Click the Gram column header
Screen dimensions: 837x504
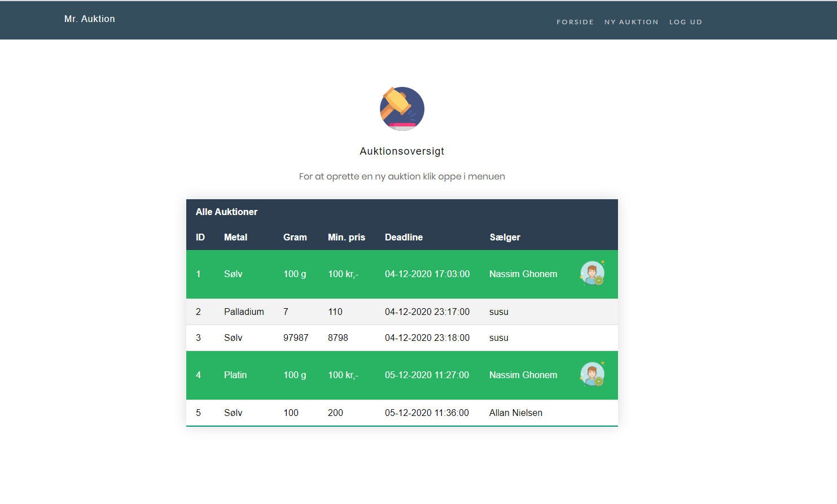[295, 237]
